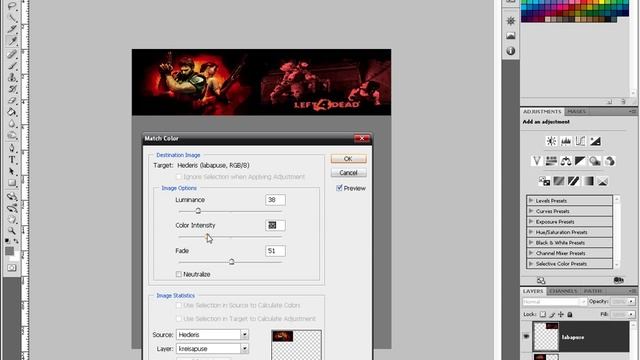Toggle lock image pixels brush icon
This screenshot has height=360, width=640.
coord(552,314)
